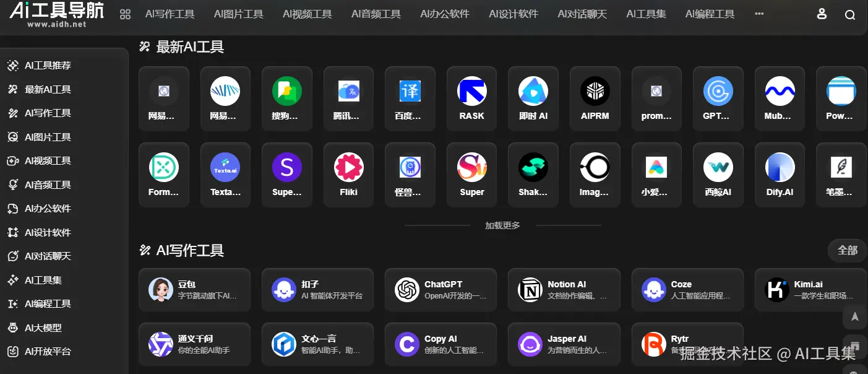The height and width of the screenshot is (374, 868).
Task: Open the search magnifier icon
Action: click(850, 15)
